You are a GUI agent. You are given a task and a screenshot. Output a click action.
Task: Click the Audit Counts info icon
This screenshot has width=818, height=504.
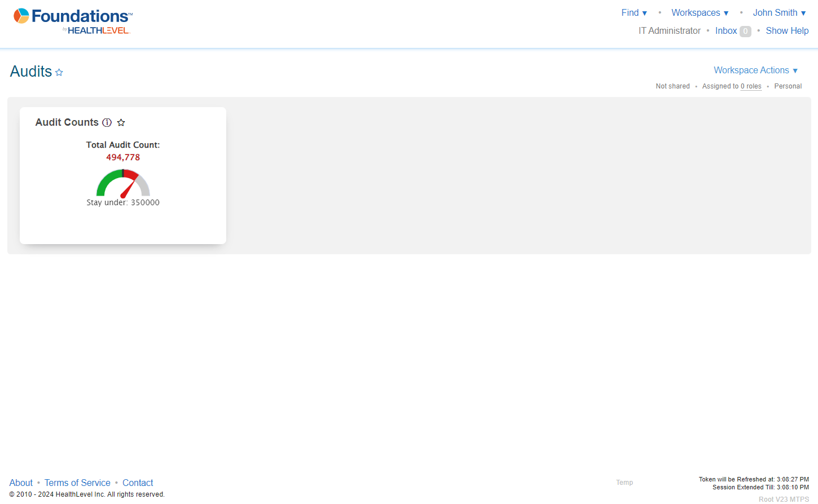point(107,122)
